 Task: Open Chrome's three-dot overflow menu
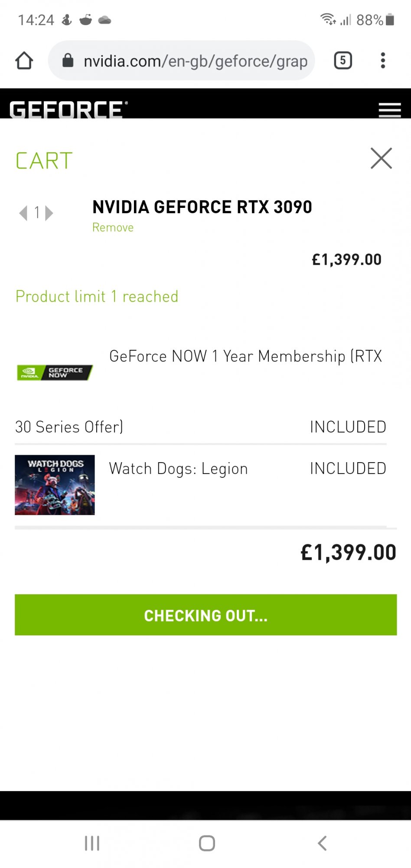pyautogui.click(x=383, y=60)
